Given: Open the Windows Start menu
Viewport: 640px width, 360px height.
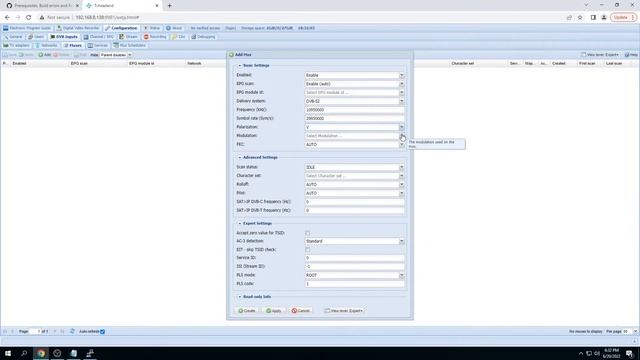Looking at the screenshot, I should tap(8, 353).
